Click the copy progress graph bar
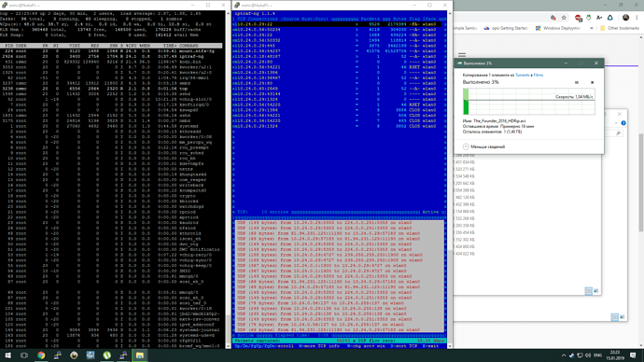The height and width of the screenshot is (362, 644). click(528, 102)
